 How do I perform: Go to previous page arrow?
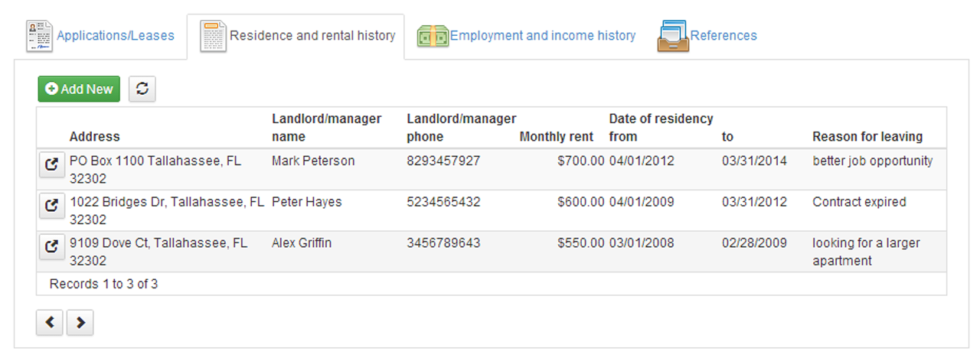50,323
